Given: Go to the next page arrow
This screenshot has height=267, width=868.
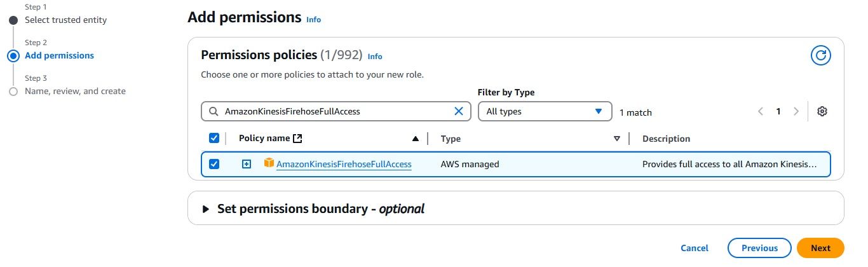Looking at the screenshot, I should pyautogui.click(x=796, y=111).
